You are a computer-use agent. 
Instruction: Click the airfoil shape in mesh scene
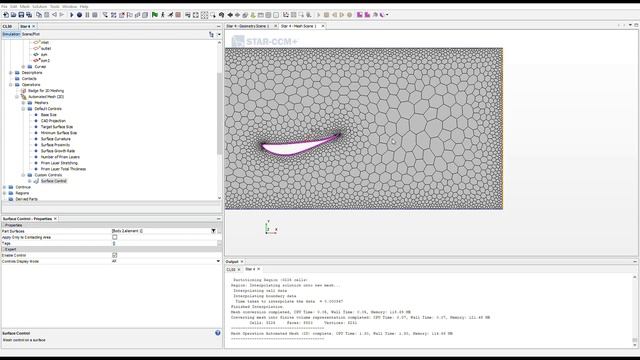coord(300,144)
